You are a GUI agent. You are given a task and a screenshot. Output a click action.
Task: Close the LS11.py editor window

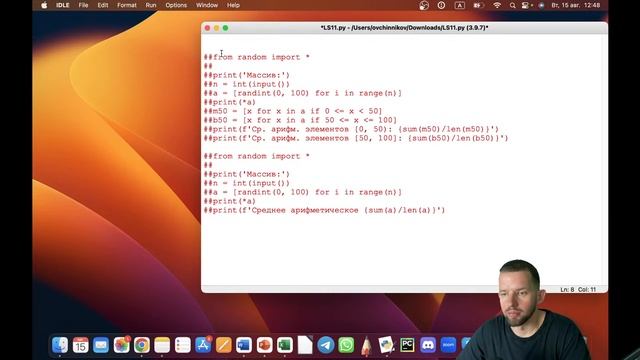(207, 28)
